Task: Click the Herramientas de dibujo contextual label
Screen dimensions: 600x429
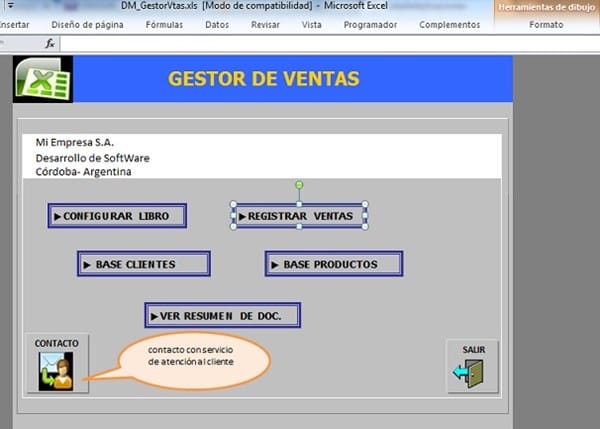Action: click(x=546, y=7)
